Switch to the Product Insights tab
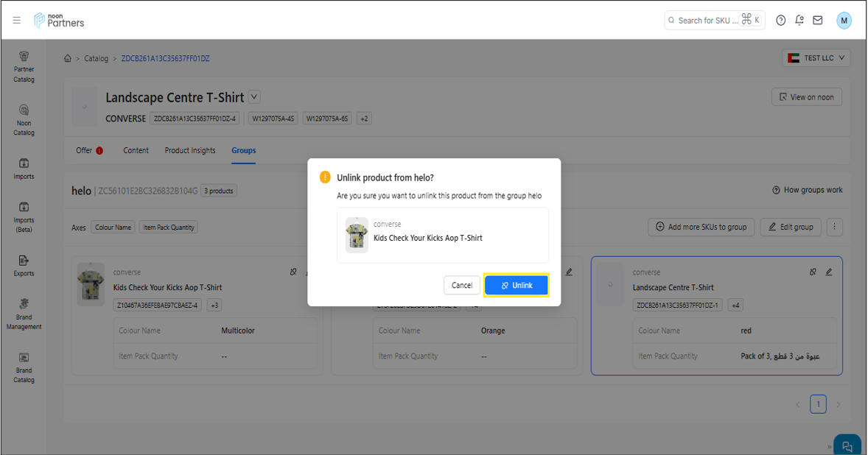The image size is (868, 455). point(190,150)
